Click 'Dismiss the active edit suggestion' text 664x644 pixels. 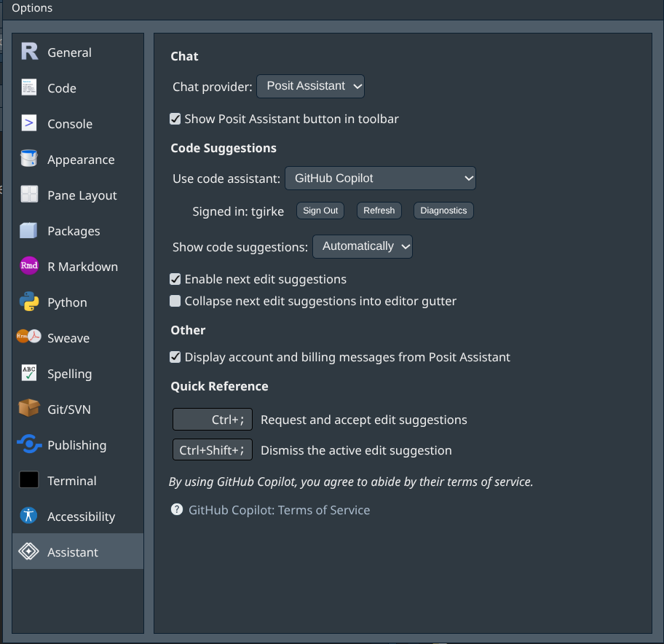[x=356, y=450]
